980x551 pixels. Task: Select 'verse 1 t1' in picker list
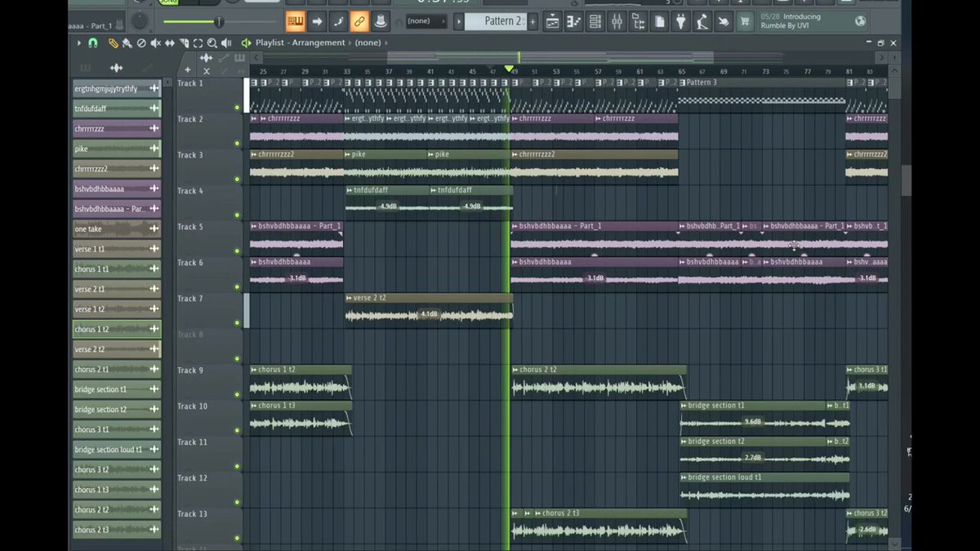[x=117, y=249]
